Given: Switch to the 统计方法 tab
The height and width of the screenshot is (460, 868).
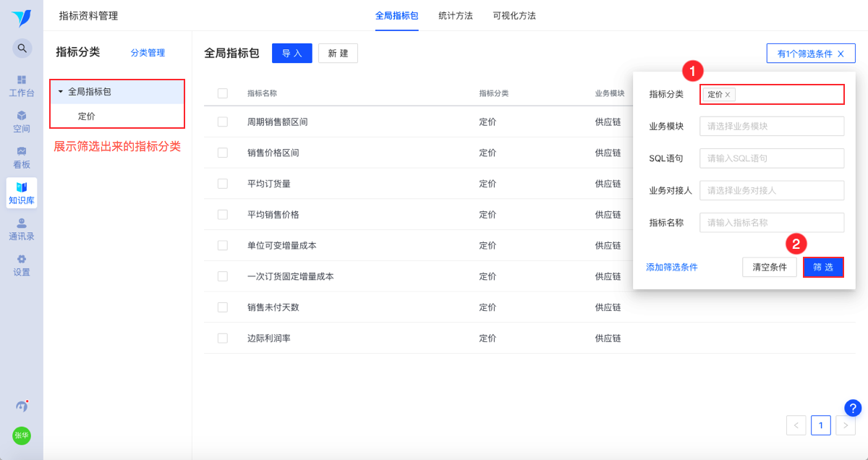Looking at the screenshot, I should pyautogui.click(x=456, y=16).
